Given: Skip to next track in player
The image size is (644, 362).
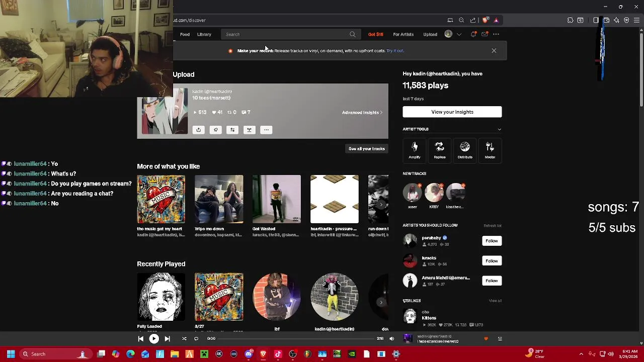Looking at the screenshot, I should pos(167,339).
